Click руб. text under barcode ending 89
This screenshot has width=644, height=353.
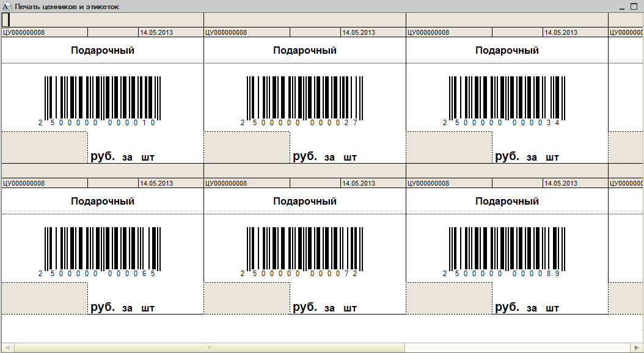point(507,307)
